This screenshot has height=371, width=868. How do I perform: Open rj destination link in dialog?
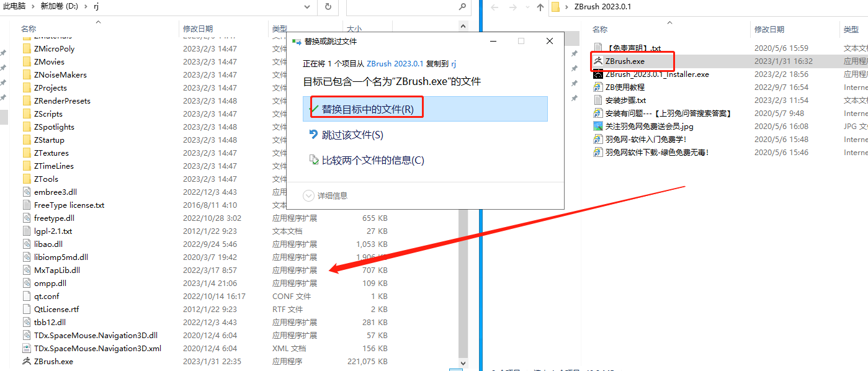point(454,63)
